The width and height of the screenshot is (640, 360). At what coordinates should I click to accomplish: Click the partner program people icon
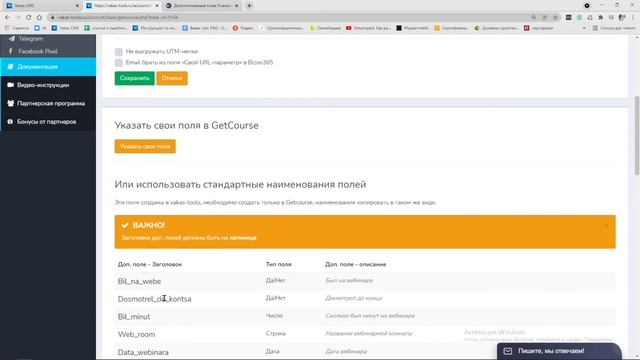[x=11, y=103]
